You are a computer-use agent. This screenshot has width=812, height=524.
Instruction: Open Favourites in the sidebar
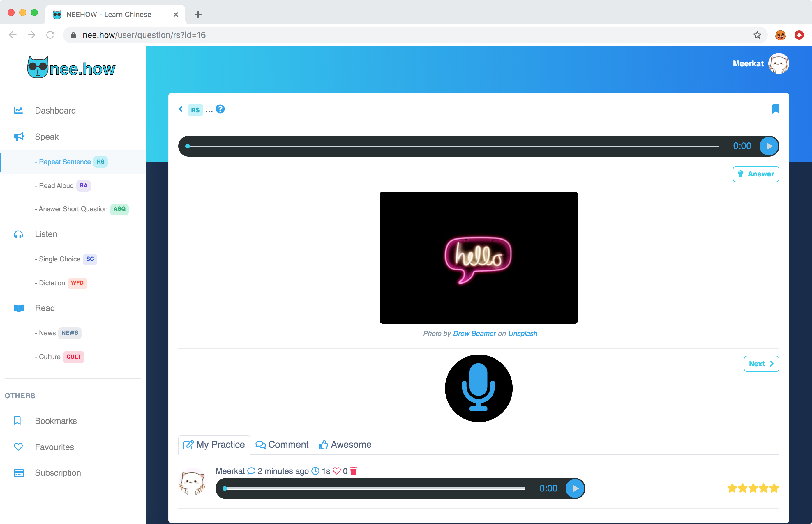pyautogui.click(x=54, y=447)
